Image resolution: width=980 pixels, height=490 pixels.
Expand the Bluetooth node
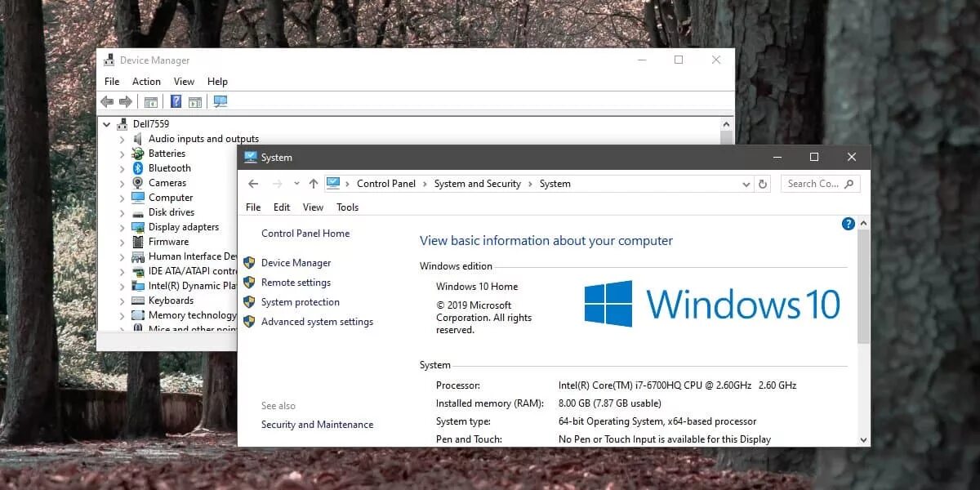point(122,168)
